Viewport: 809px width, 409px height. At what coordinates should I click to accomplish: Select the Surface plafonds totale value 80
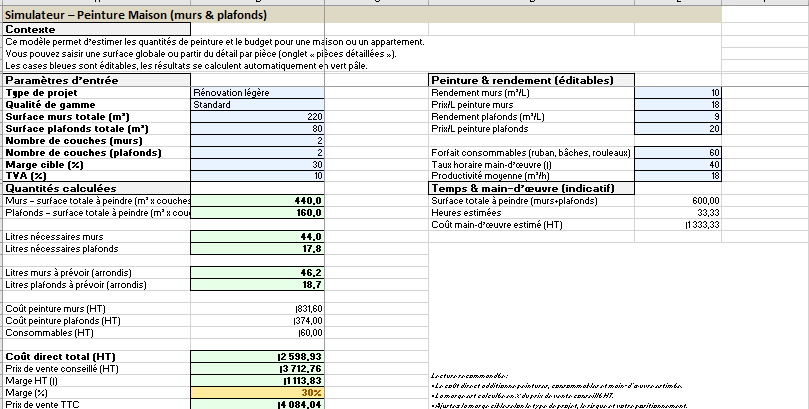tap(257, 128)
